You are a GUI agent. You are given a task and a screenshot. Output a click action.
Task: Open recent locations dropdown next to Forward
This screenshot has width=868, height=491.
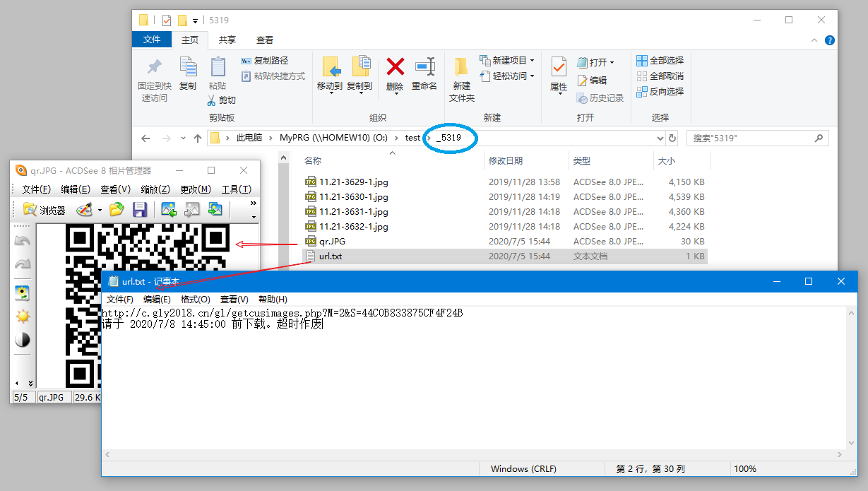click(182, 138)
